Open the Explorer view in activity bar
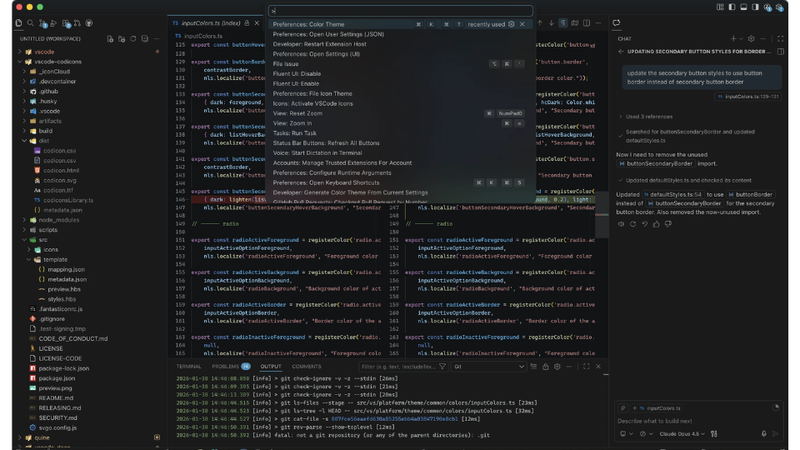 click(x=19, y=23)
